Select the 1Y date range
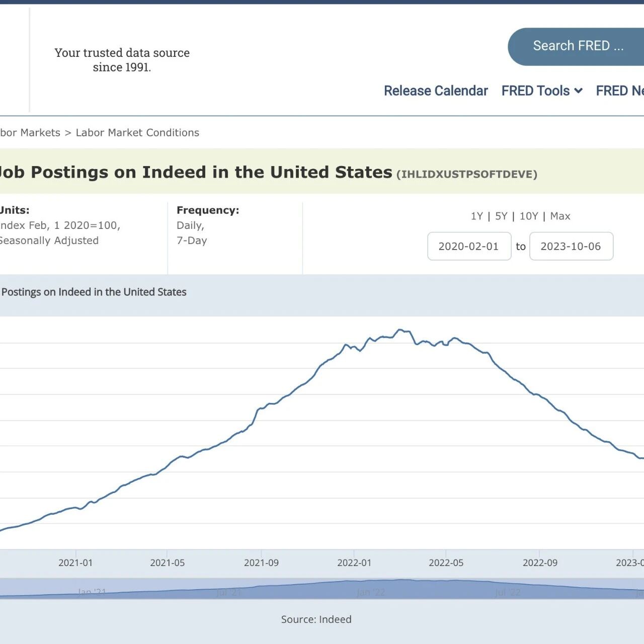Viewport: 644px width, 644px height. [x=476, y=216]
